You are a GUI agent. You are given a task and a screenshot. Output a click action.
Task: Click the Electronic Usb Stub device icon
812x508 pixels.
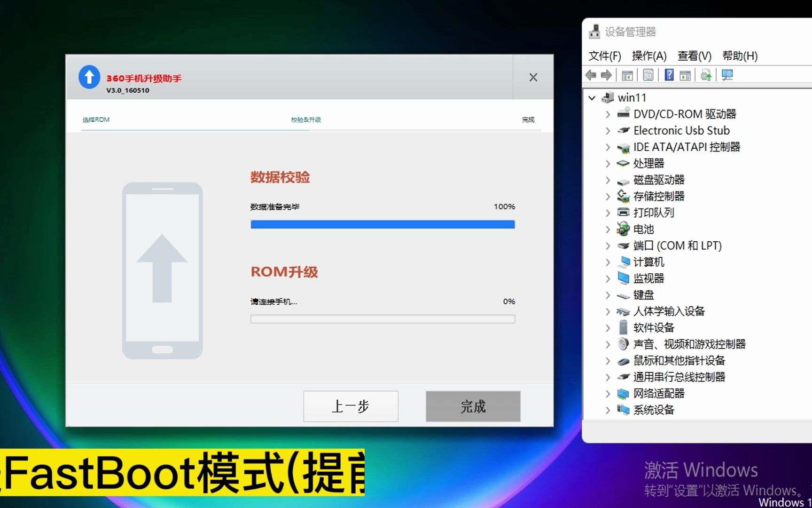click(624, 130)
